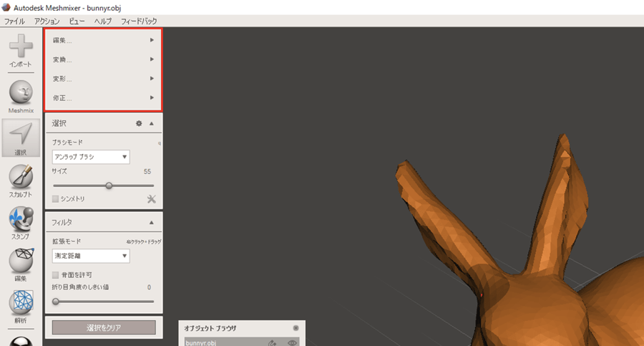Click the size value 55
Viewport: 644px width, 346px height.
pyautogui.click(x=147, y=171)
